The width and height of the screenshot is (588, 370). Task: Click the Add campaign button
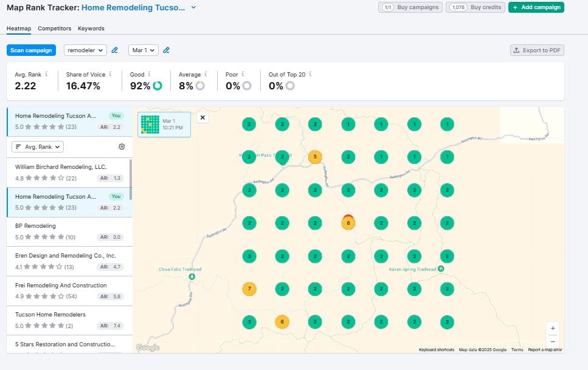point(536,7)
